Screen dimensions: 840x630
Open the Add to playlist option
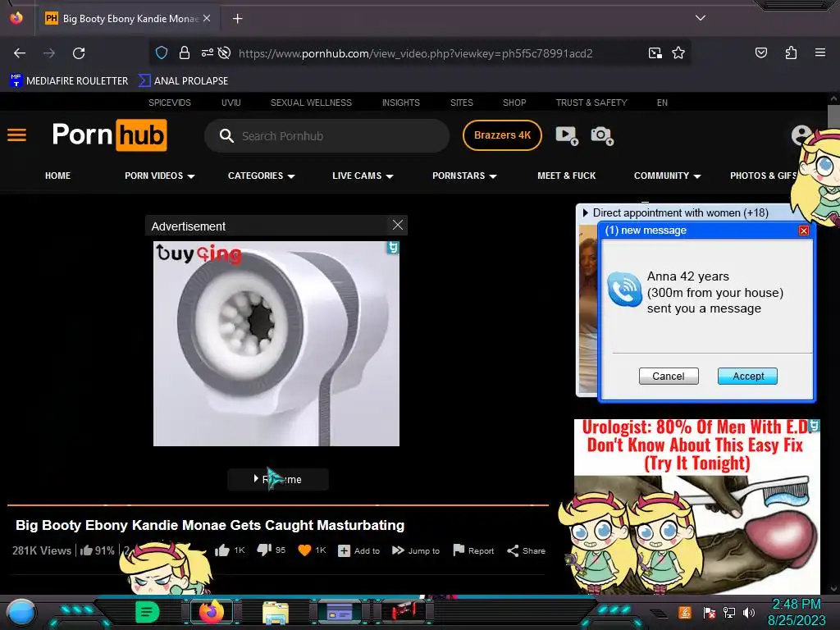coord(359,550)
